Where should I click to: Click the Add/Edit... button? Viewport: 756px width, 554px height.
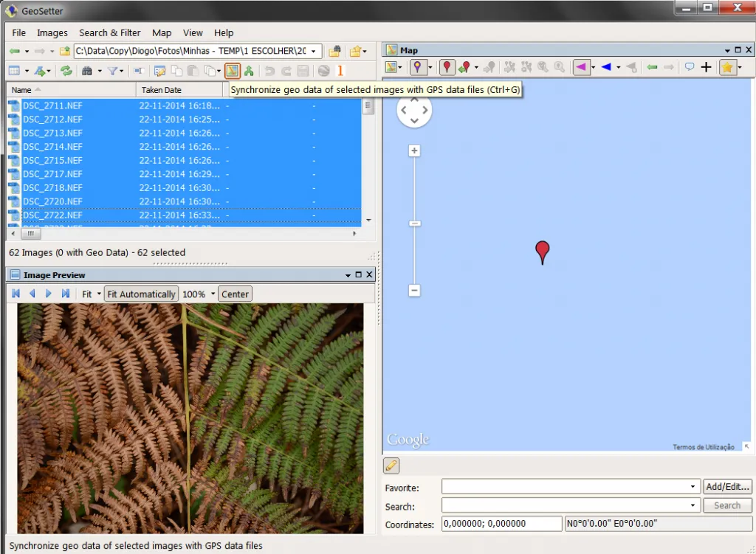click(x=727, y=487)
